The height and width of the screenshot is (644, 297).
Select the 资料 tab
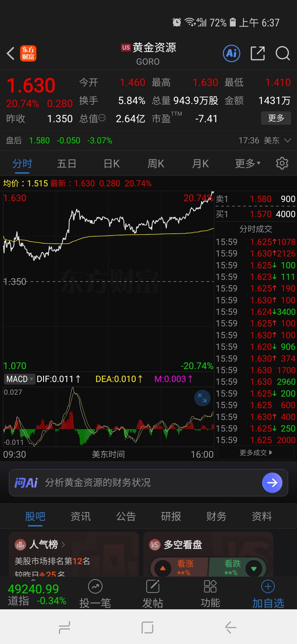[x=262, y=517]
